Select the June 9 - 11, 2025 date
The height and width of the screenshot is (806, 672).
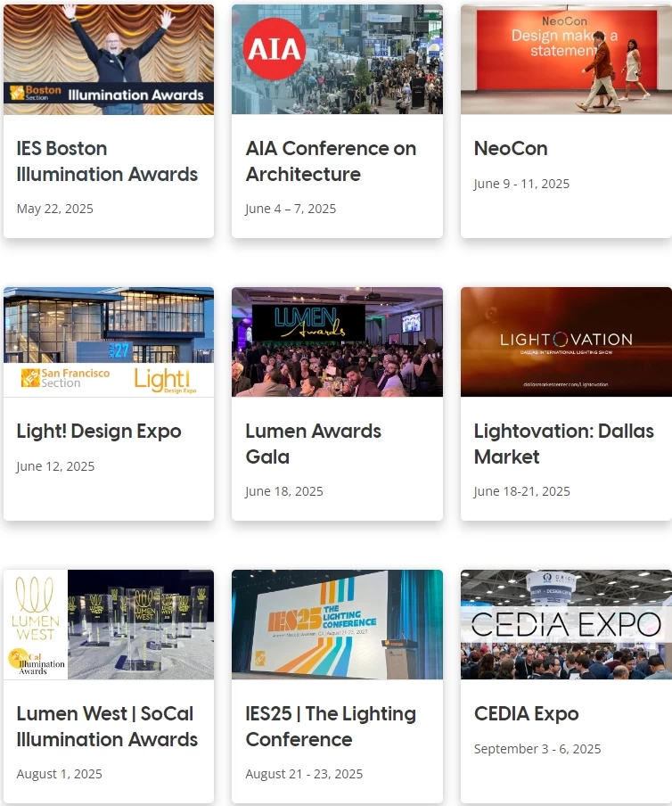click(522, 184)
